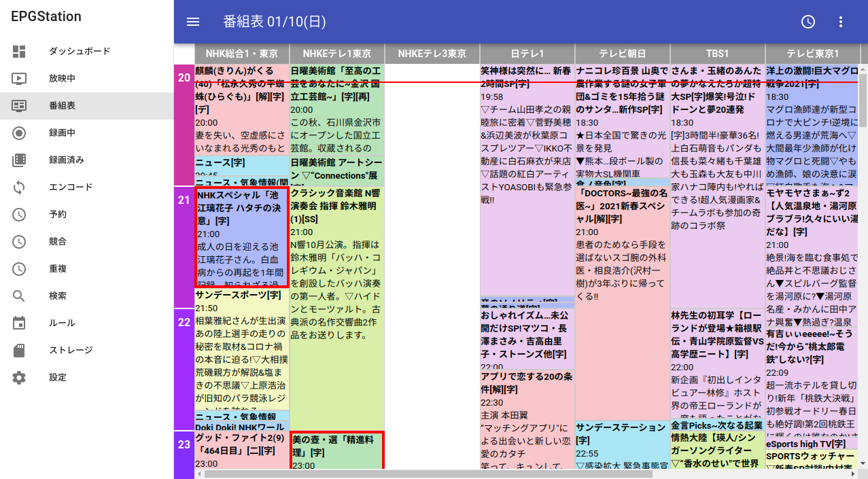Open the three-dot more options menu
The width and height of the screenshot is (868, 479).
click(841, 22)
